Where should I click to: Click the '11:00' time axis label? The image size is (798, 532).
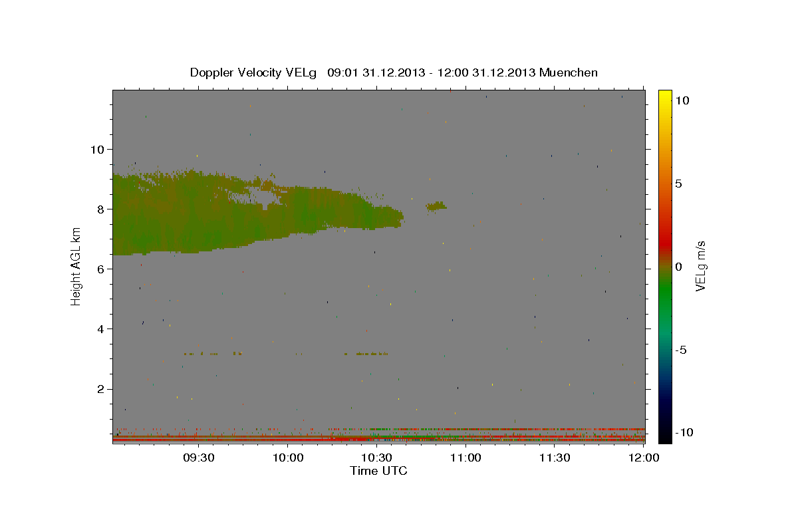pos(465,458)
